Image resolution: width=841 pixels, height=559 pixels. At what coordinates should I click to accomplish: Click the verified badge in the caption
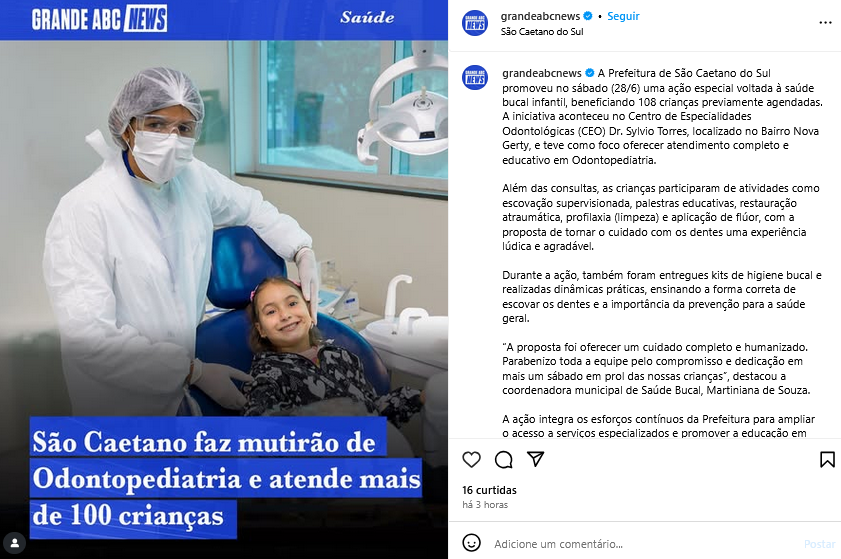pyautogui.click(x=589, y=73)
